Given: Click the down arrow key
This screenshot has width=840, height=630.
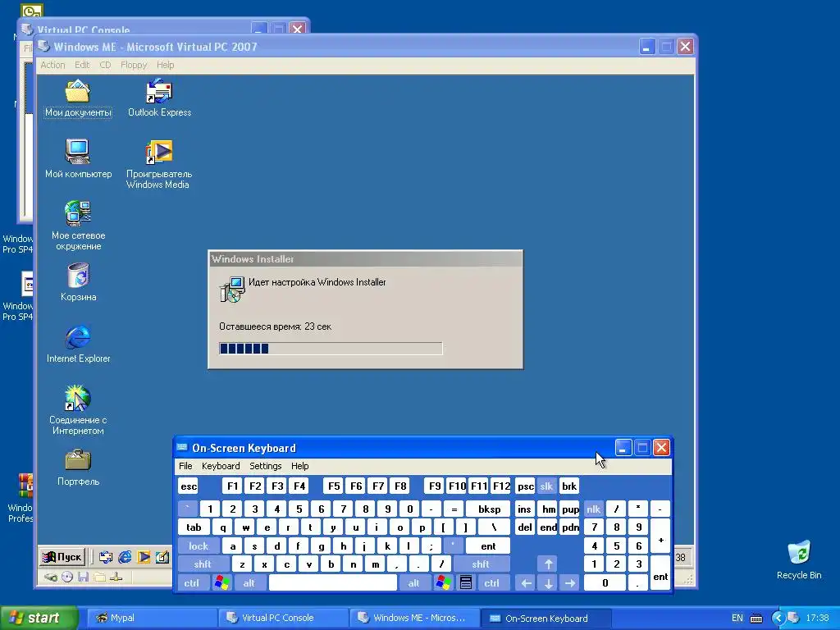Looking at the screenshot, I should click(x=548, y=583).
